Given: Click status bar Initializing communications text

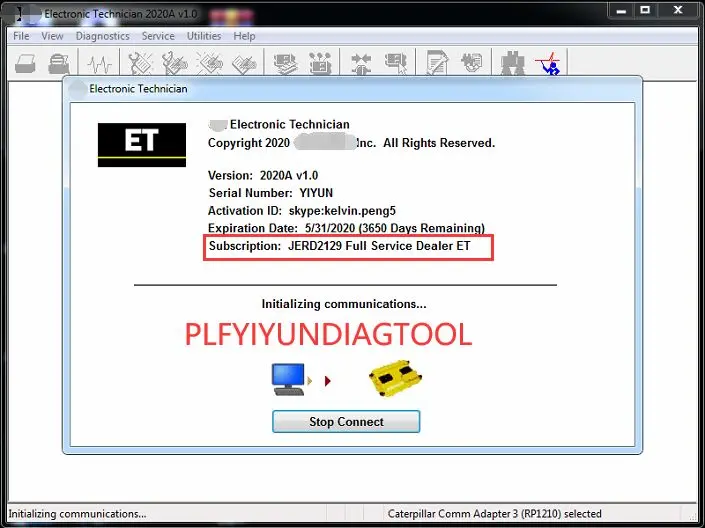Looking at the screenshot, I should [77, 514].
